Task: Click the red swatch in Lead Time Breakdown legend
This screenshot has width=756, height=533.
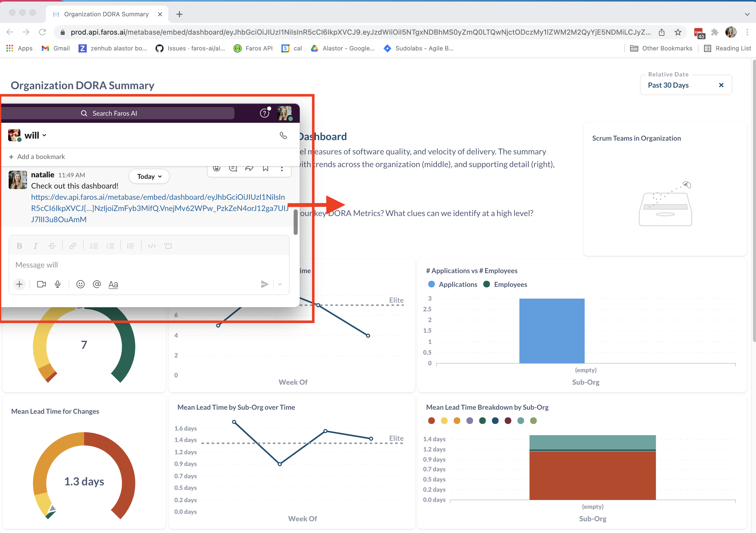Action: click(x=431, y=420)
